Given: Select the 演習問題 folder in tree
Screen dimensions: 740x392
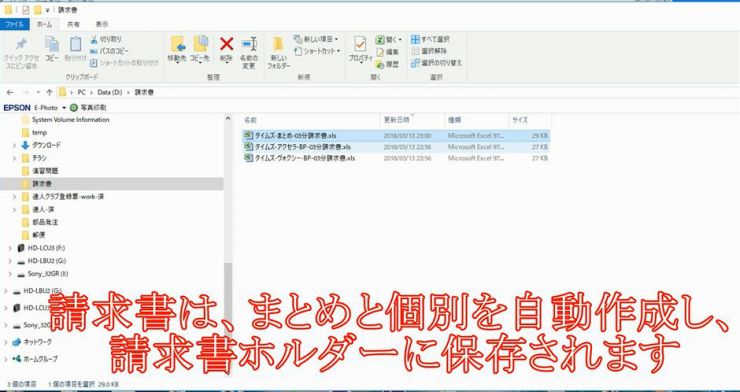Looking at the screenshot, I should (40, 171).
